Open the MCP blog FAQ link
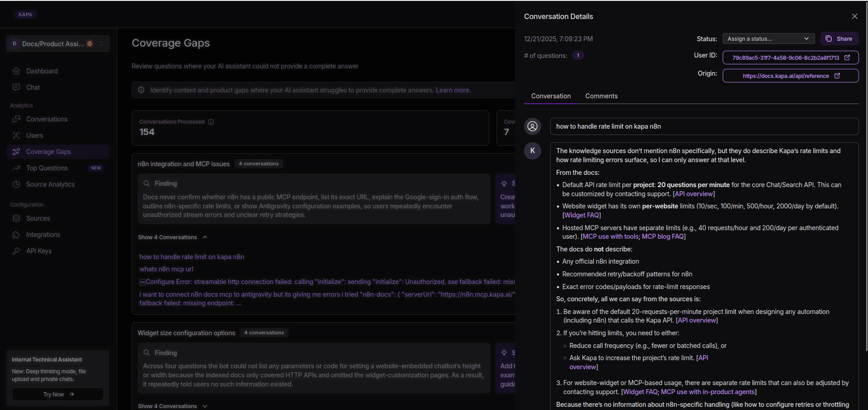 pos(663,236)
